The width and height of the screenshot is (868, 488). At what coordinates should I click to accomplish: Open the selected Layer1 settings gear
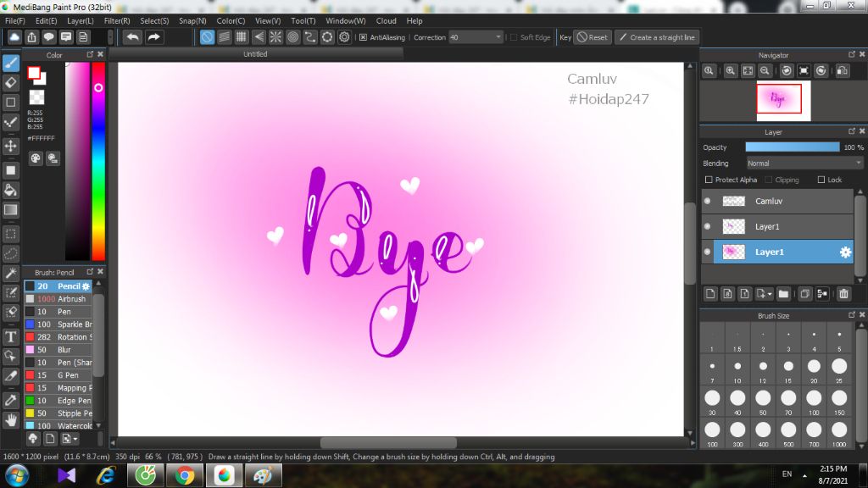coord(845,252)
